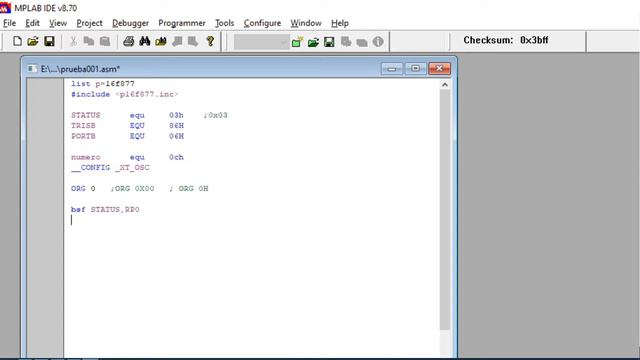This screenshot has width=640, height=360.
Task: Click the '#include <p16f877.inc>' line
Action: [124, 94]
